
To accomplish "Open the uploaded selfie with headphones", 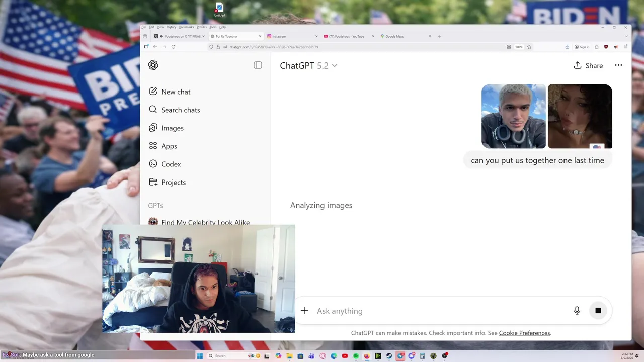I will click(x=514, y=116).
